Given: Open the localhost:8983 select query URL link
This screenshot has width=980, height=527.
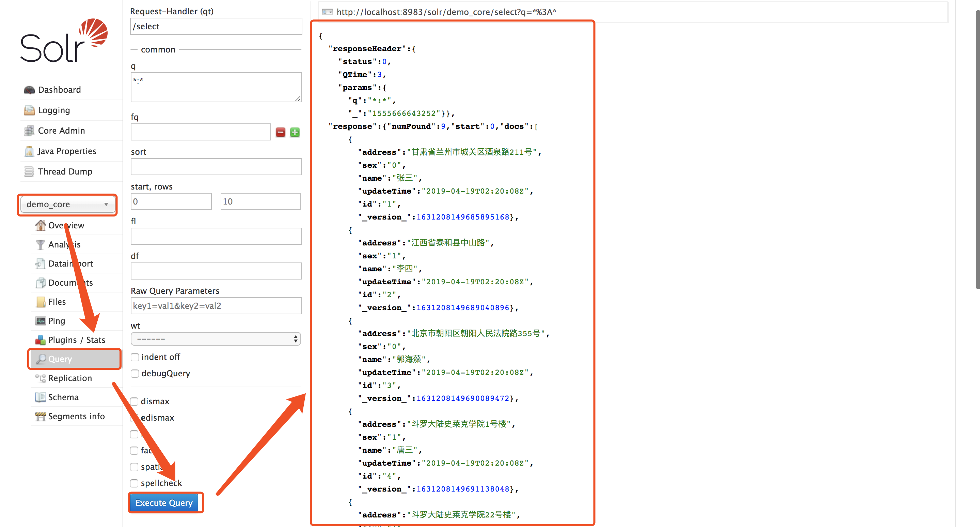Looking at the screenshot, I should click(x=446, y=12).
